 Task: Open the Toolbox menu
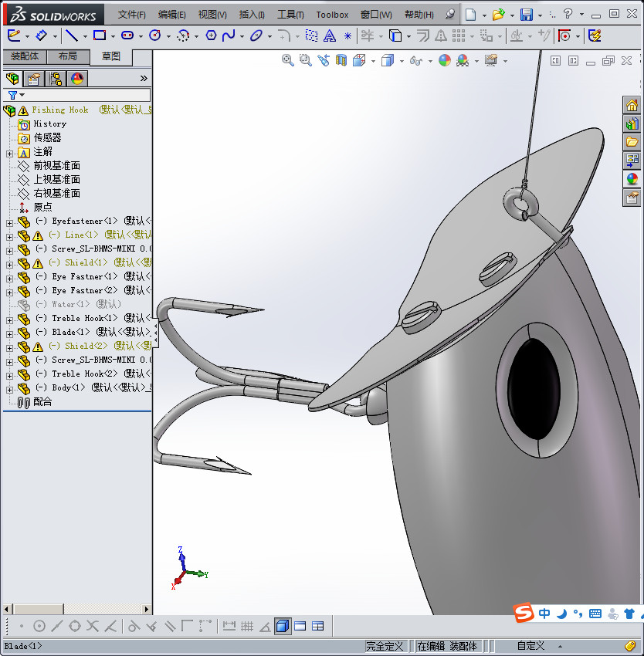[x=332, y=15]
